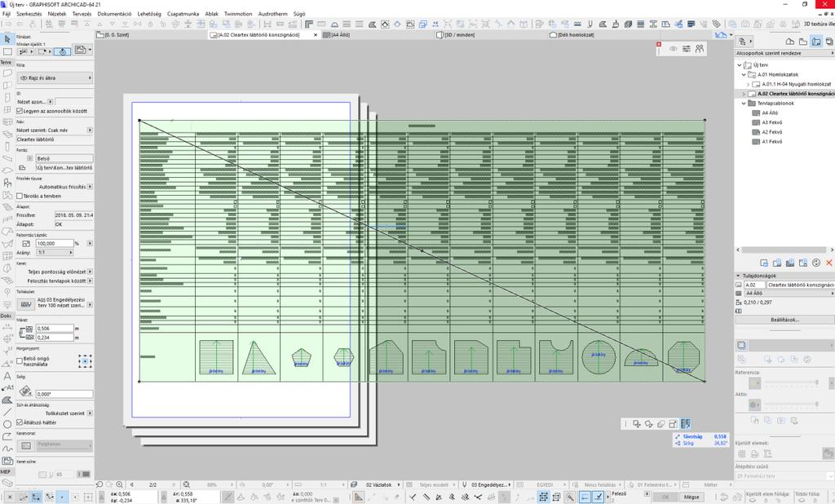Screen dimensions: 835x504
Task: Open the pen set icon button
Action: point(25,304)
